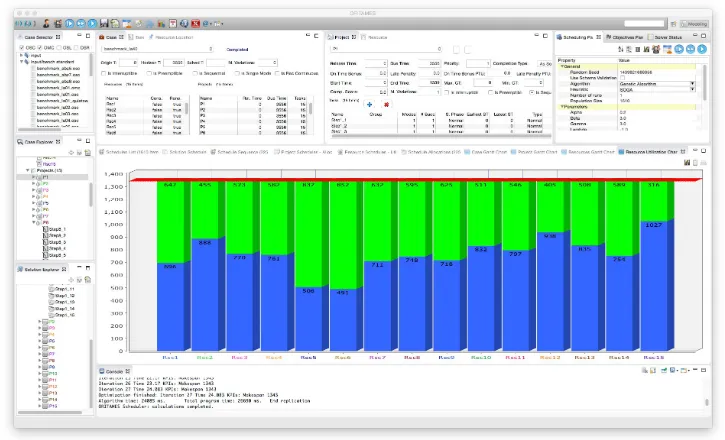Click the blue plus add task icon
This screenshot has height=440, width=725.
pos(369,104)
